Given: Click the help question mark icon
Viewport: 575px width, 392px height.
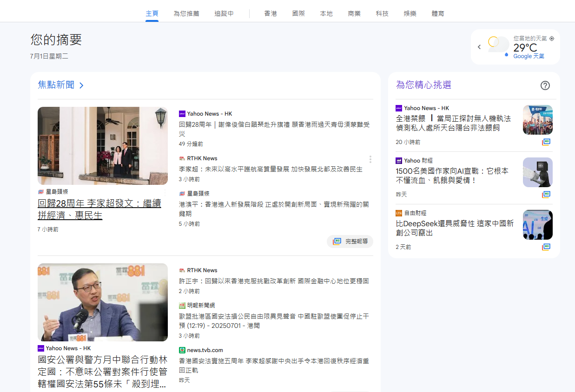Looking at the screenshot, I should click(545, 85).
